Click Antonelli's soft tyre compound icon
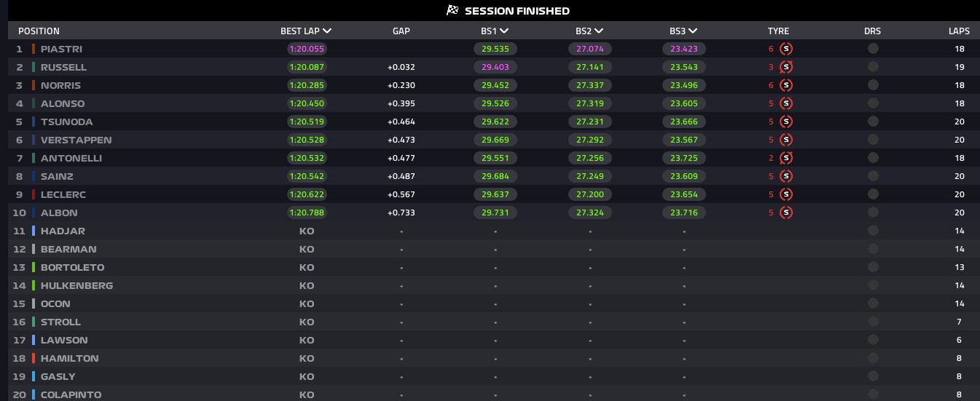Viewport: 980px width, 401px height. pyautogui.click(x=785, y=158)
